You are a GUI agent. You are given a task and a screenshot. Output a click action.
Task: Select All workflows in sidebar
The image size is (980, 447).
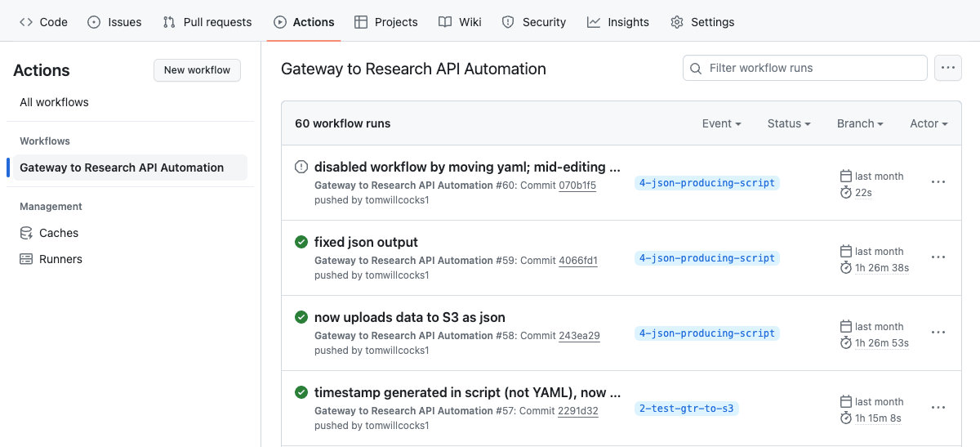click(x=55, y=102)
